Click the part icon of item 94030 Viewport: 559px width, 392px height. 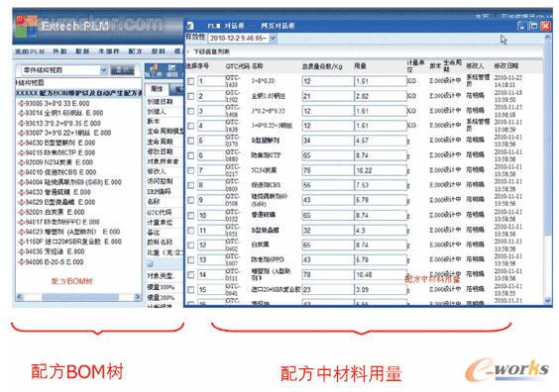tap(22, 143)
